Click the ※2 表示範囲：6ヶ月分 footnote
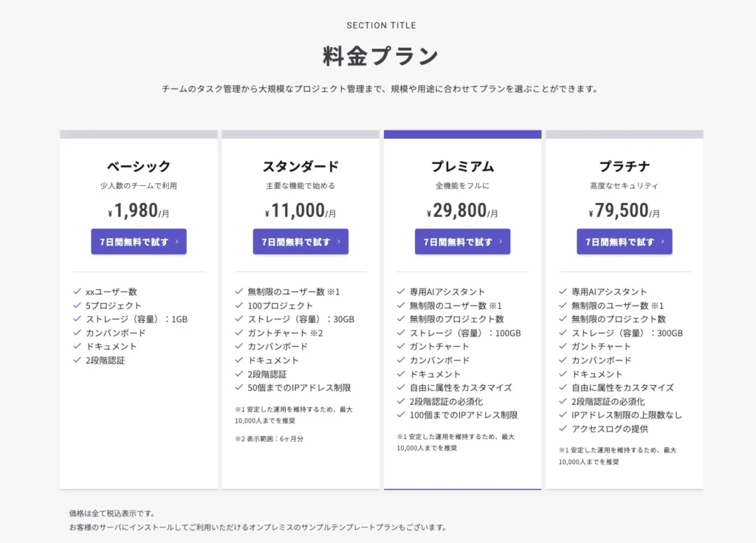The height and width of the screenshot is (543, 756). coord(269,439)
